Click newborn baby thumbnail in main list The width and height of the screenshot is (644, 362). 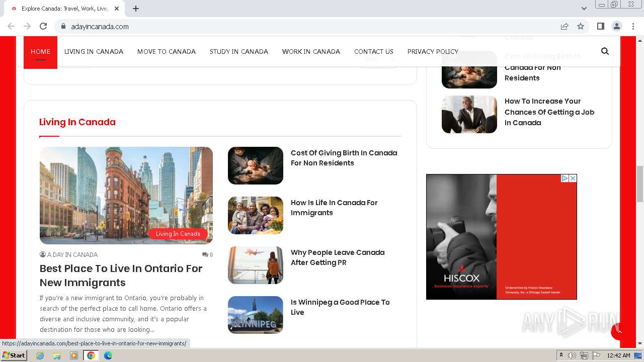[x=256, y=165]
